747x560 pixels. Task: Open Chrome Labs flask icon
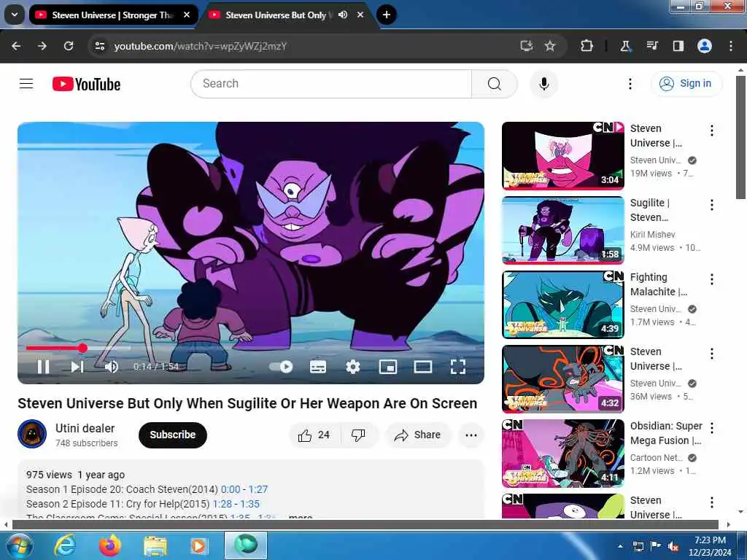pos(625,46)
